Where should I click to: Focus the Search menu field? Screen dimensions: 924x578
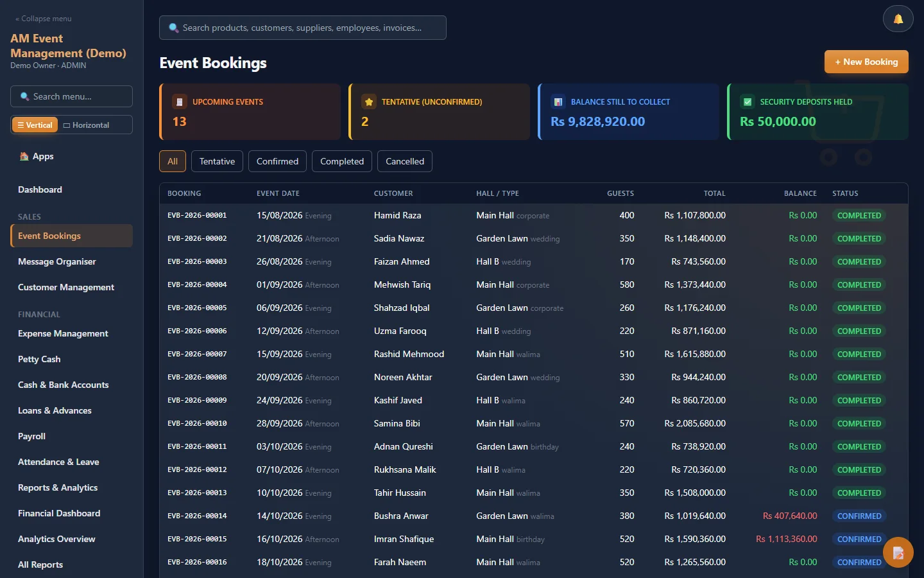[71, 96]
